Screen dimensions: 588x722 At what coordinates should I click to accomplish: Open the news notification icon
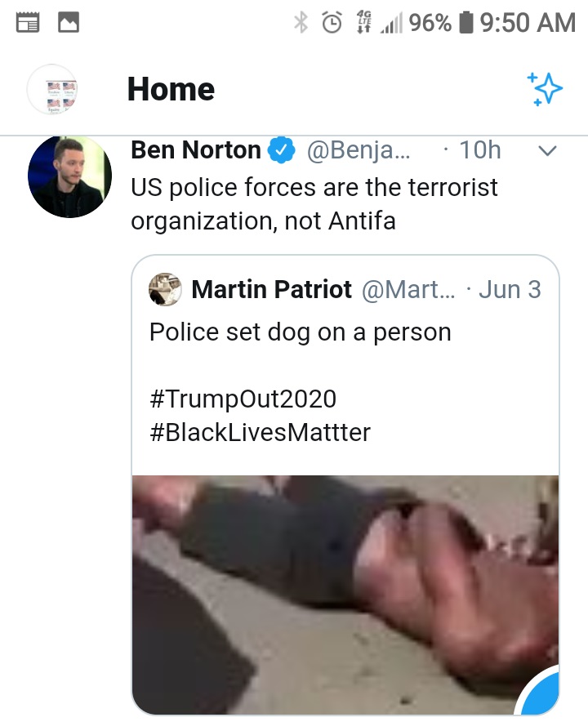[x=28, y=23]
